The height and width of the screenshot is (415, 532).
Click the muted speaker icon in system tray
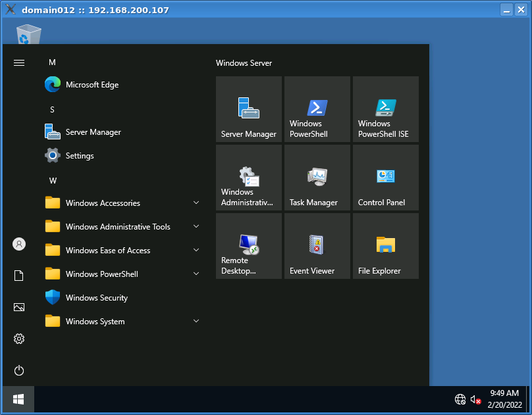coord(475,399)
